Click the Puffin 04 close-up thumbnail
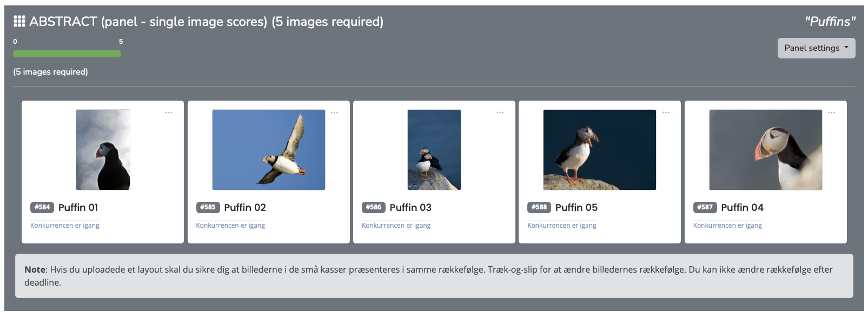 (765, 150)
